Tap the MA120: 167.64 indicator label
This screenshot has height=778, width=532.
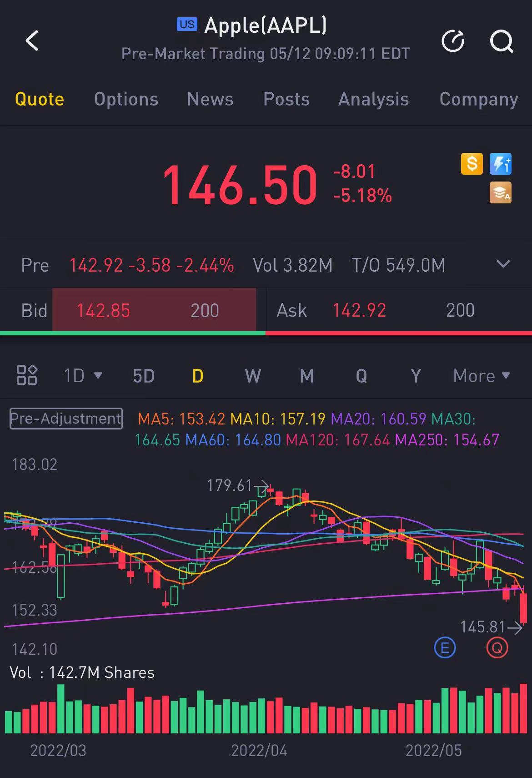coord(338,440)
